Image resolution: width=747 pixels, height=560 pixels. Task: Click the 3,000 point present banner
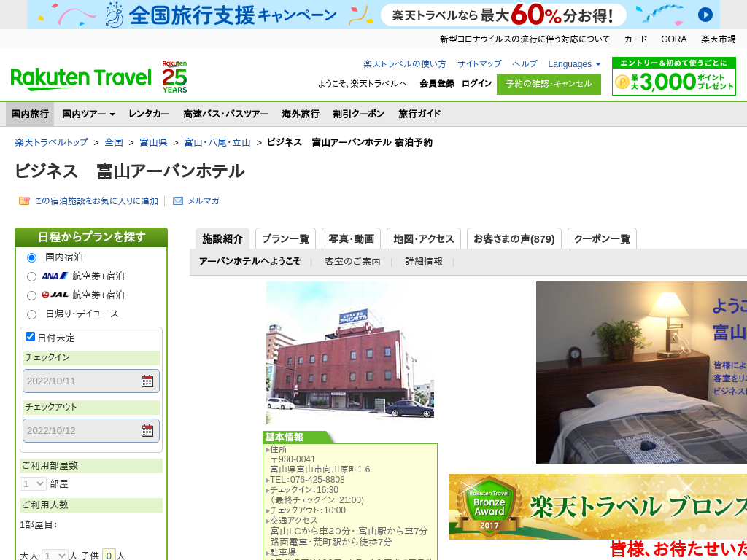coord(673,76)
